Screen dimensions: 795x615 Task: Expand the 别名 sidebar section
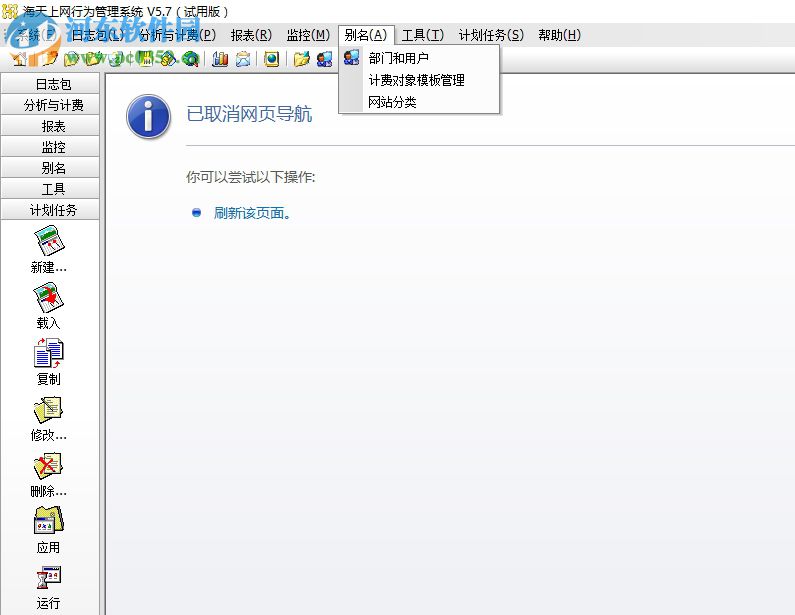pyautogui.click(x=50, y=168)
